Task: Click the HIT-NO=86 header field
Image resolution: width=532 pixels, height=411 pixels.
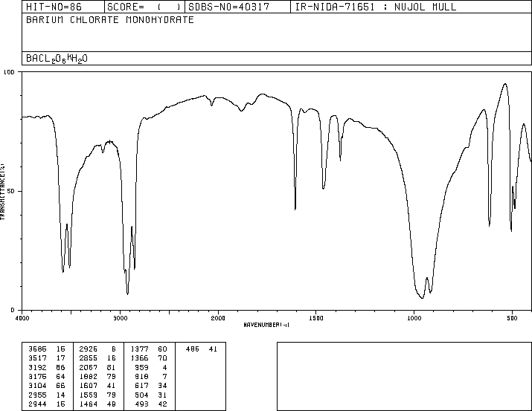Action: pyautogui.click(x=63, y=7)
